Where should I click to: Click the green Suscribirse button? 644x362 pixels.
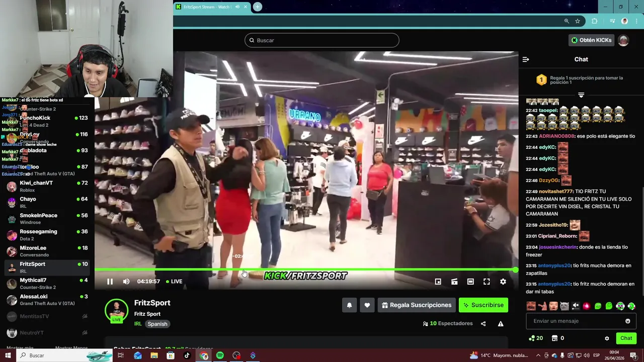point(484,305)
